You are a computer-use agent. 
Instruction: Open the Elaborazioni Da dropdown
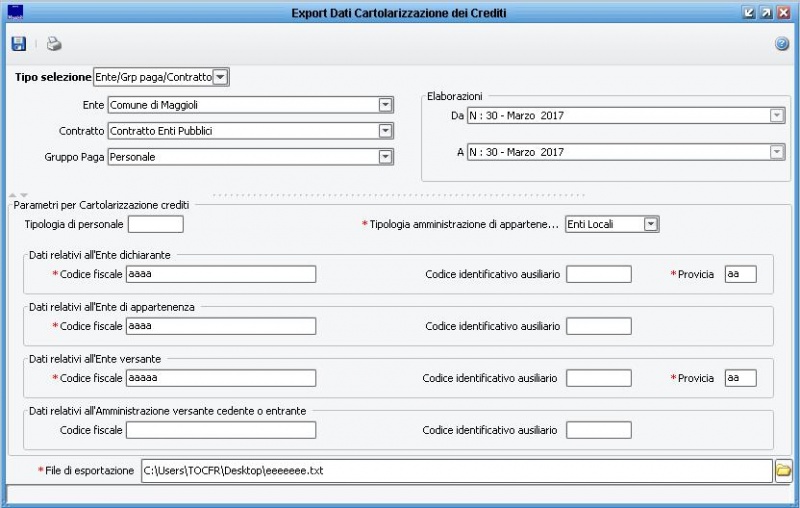777,116
